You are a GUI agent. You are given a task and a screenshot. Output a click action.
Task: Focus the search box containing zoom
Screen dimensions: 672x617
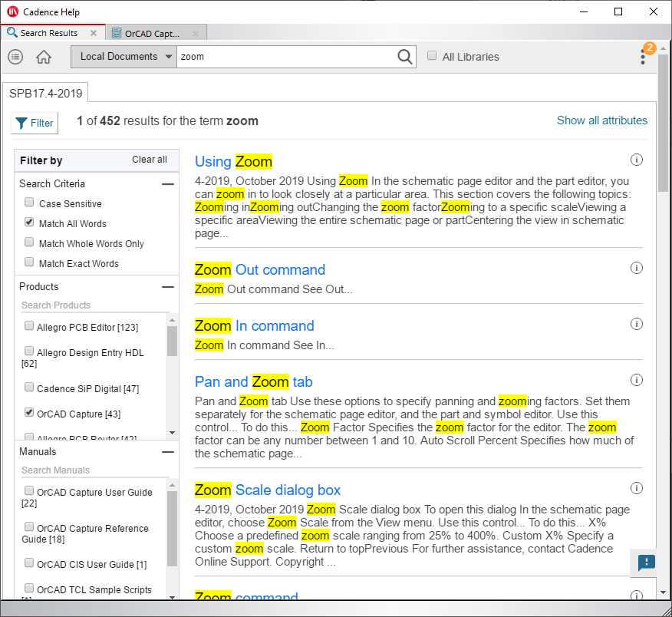286,57
